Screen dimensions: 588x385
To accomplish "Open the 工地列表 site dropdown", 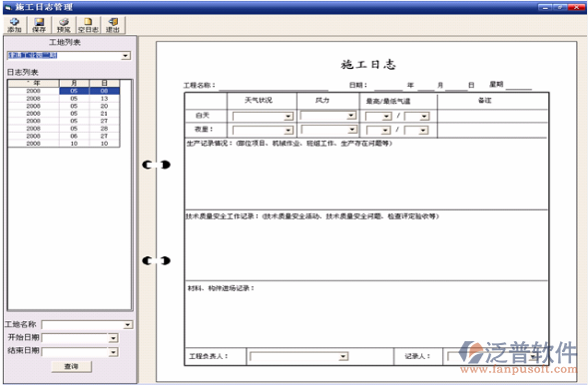I will coord(126,56).
